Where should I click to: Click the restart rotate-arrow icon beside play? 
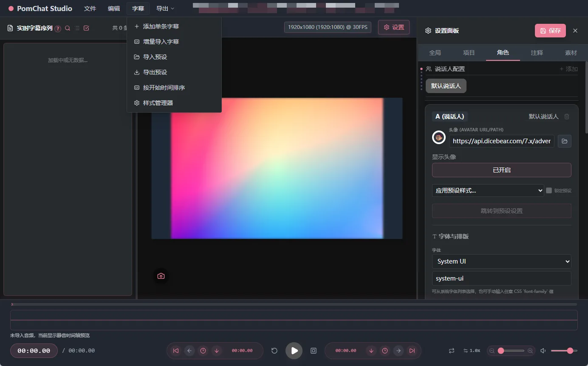click(x=274, y=351)
